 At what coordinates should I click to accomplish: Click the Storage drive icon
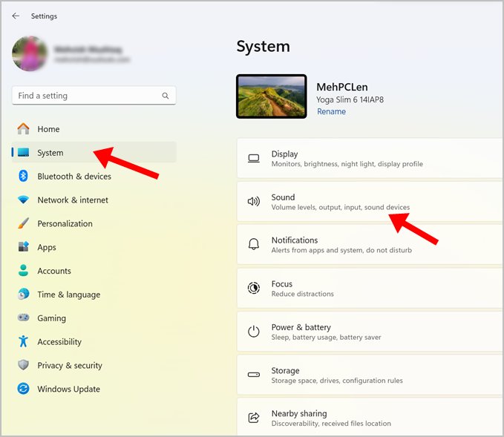click(254, 375)
